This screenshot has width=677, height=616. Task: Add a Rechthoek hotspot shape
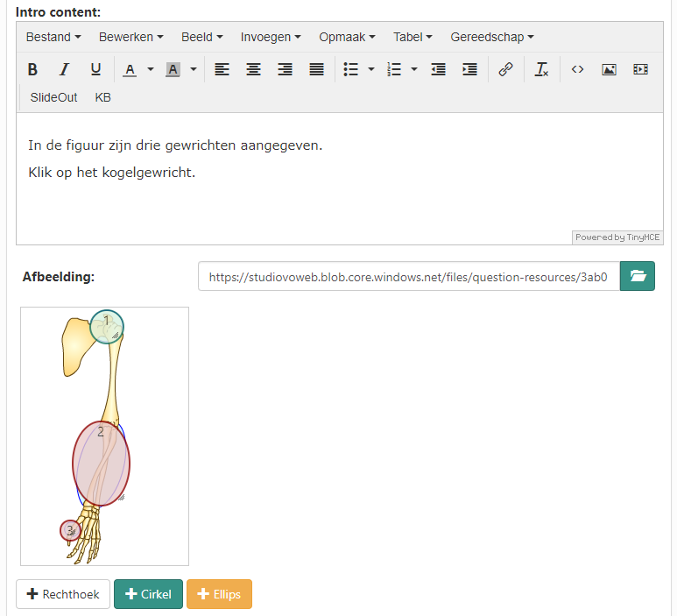click(63, 594)
